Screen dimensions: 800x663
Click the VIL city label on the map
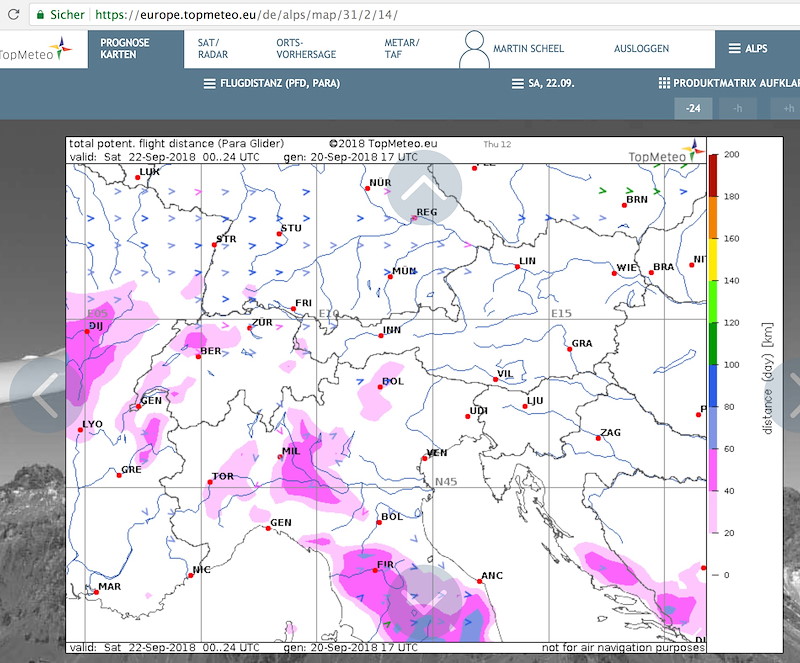[x=505, y=374]
